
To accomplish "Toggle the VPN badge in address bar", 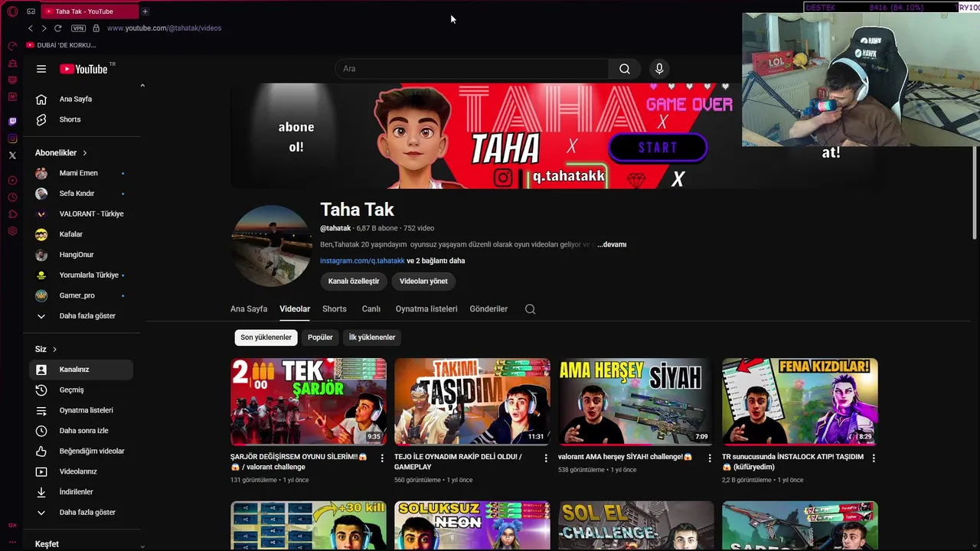I will (78, 28).
